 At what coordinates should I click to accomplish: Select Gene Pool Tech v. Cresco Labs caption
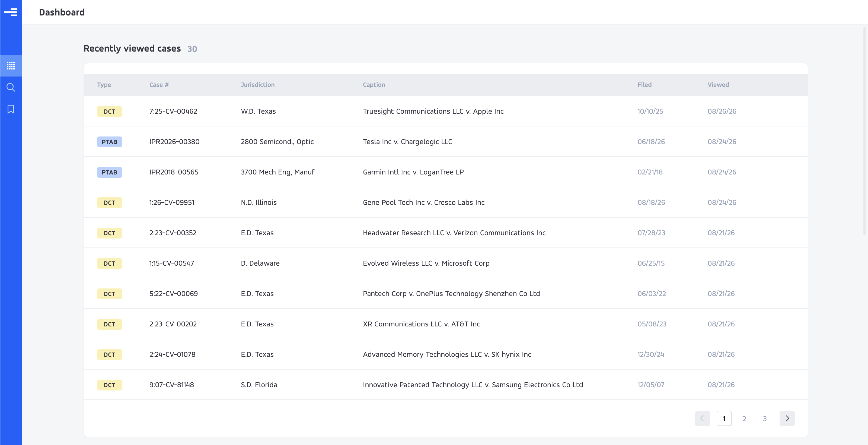click(x=424, y=202)
